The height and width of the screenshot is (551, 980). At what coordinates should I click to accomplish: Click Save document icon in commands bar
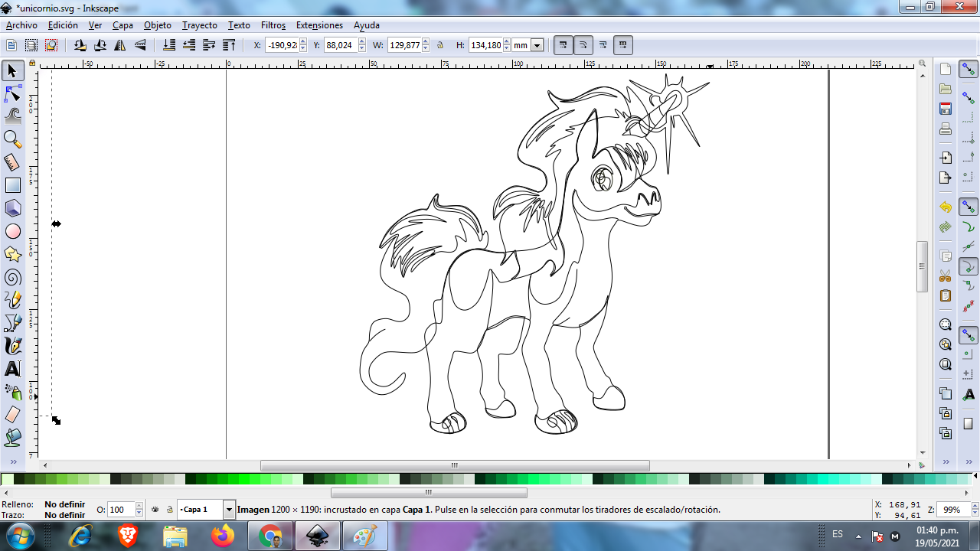tap(946, 109)
